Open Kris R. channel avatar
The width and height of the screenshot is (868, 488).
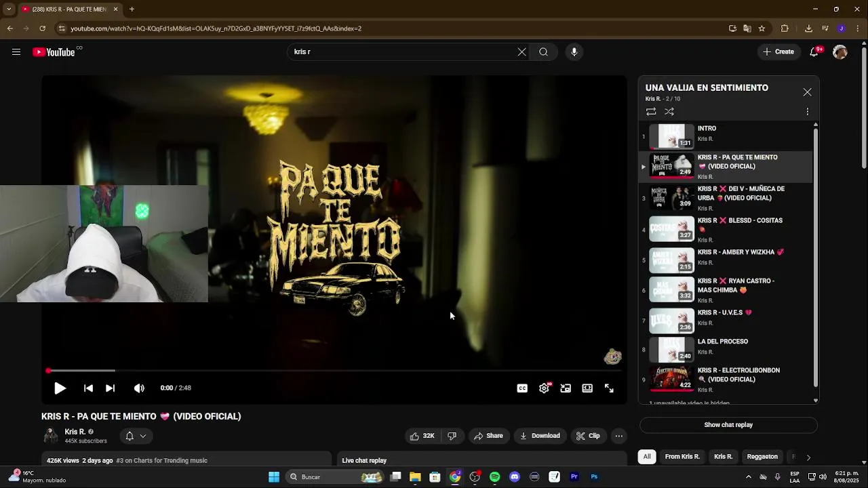(x=51, y=436)
